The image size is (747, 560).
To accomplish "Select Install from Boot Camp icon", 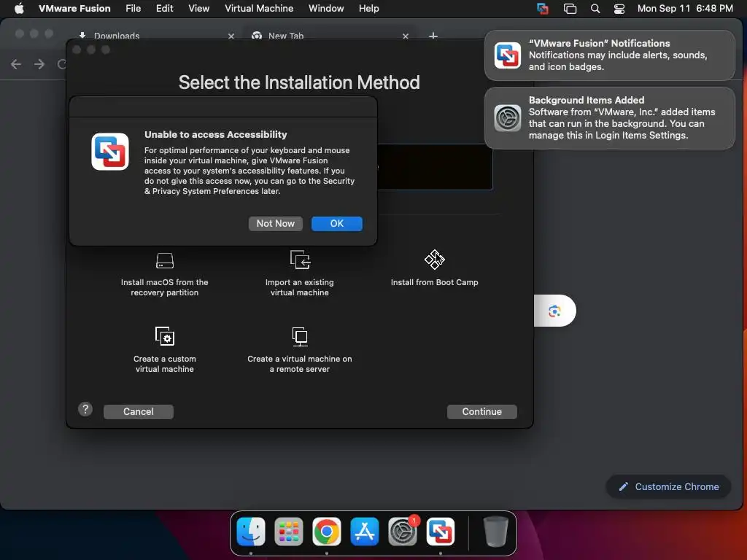I will (x=435, y=260).
